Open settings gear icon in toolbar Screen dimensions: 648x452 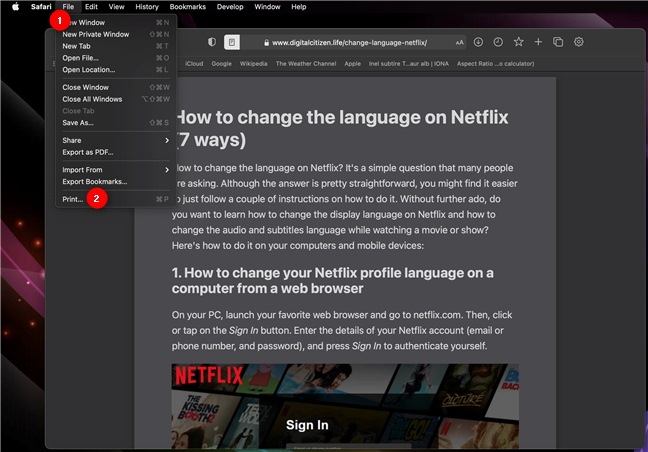point(579,42)
